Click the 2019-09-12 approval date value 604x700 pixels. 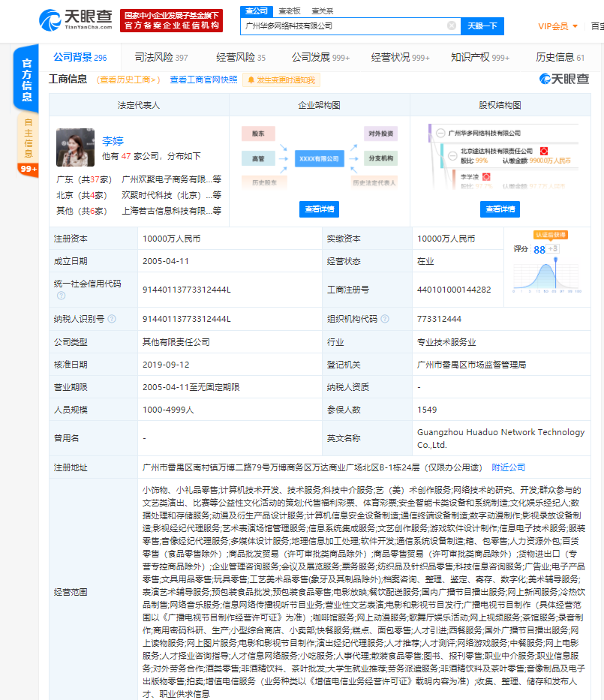point(166,365)
